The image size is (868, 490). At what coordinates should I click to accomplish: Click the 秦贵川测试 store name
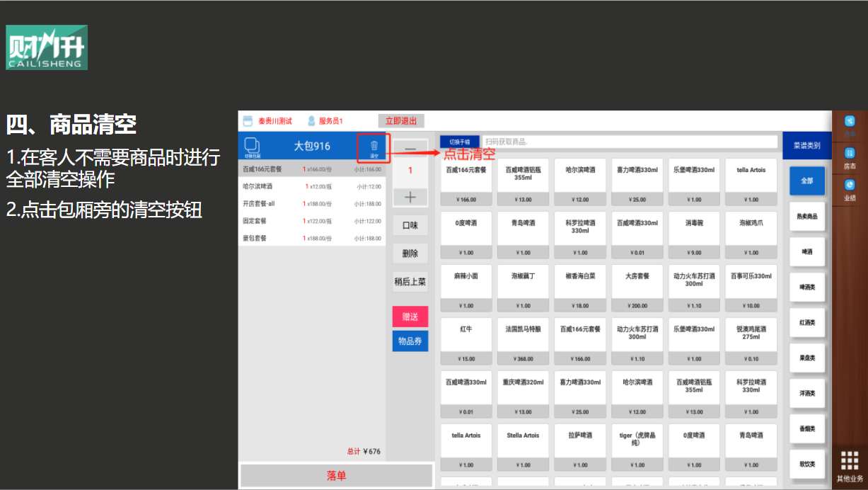point(275,121)
